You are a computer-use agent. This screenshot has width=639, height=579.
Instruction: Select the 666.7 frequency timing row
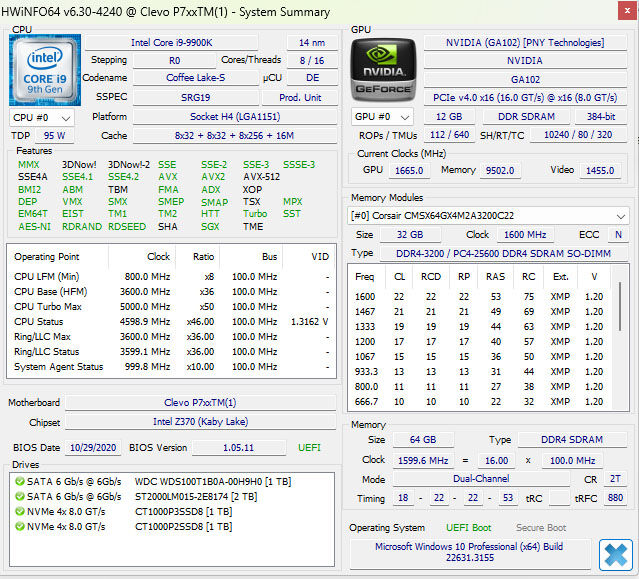coord(481,402)
